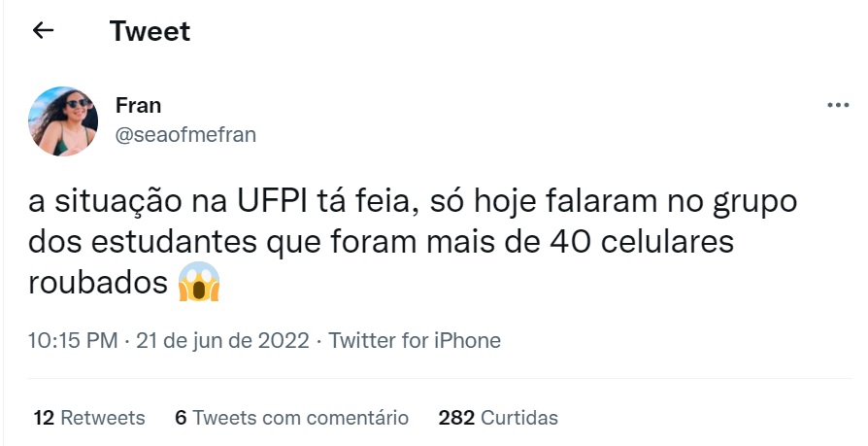Image resolution: width=868 pixels, height=446 pixels.
Task: Click the back arrow icon
Action: (43, 31)
